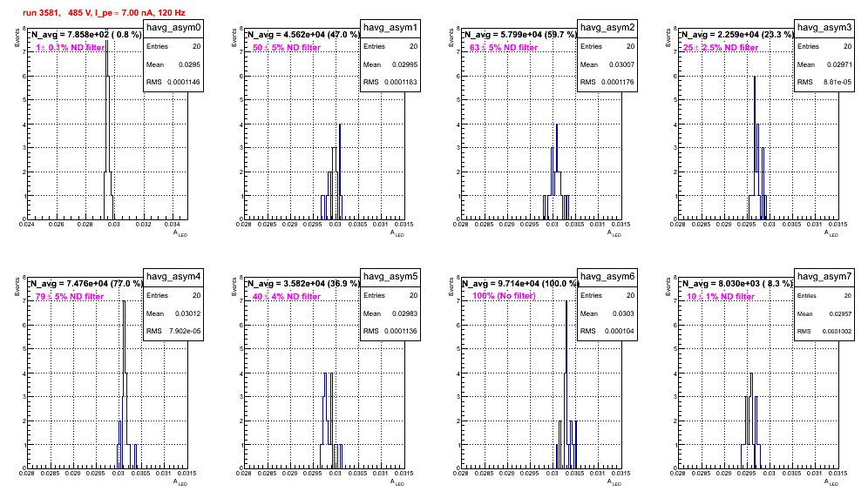Screen dimensions: 868x498
Task: Click Mean 0.03007 in havg_asym2 stats
Action: click(x=607, y=64)
